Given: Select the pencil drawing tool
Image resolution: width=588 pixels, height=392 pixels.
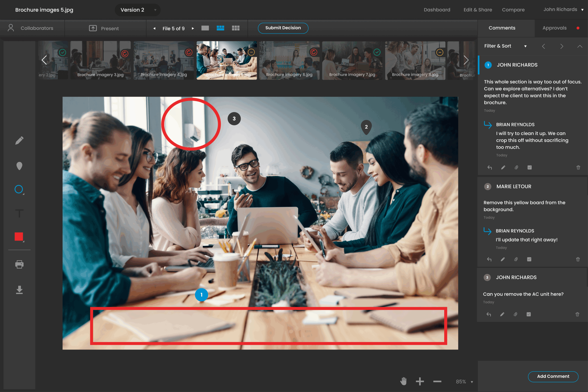Looking at the screenshot, I should pos(19,141).
